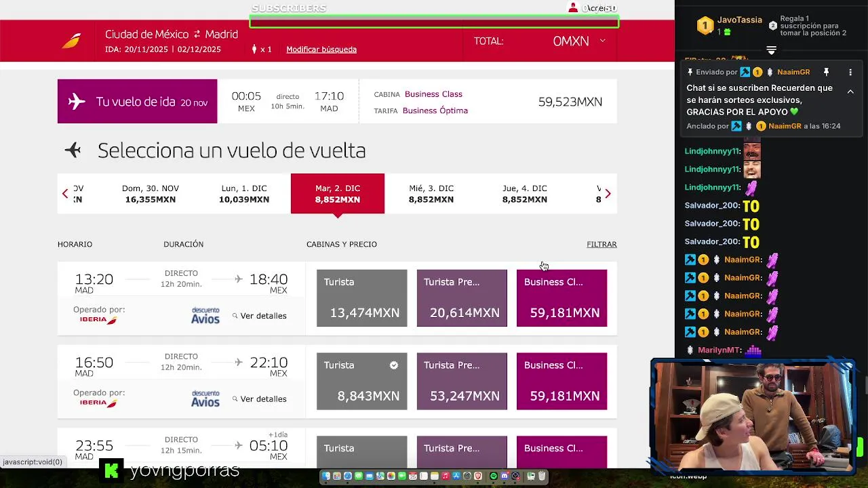Click the CABINAS Y PRECIO column header
Image resolution: width=868 pixels, height=488 pixels.
342,244
